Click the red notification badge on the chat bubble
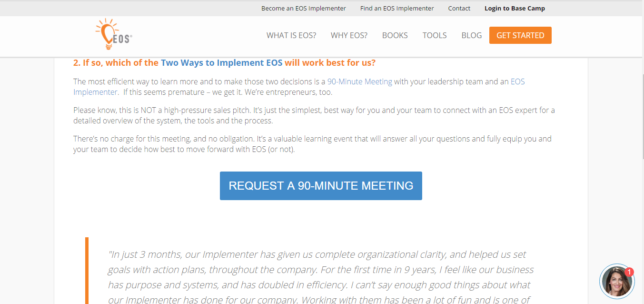The height and width of the screenshot is (304, 644). (629, 272)
